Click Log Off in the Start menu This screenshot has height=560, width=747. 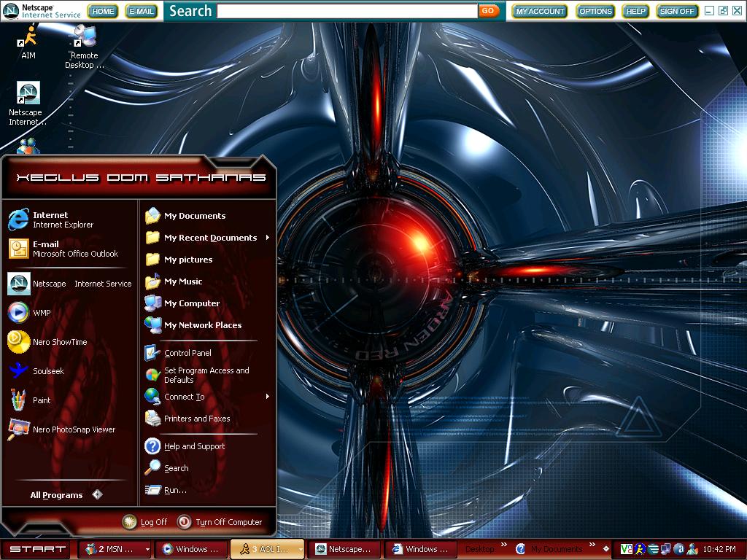145,522
